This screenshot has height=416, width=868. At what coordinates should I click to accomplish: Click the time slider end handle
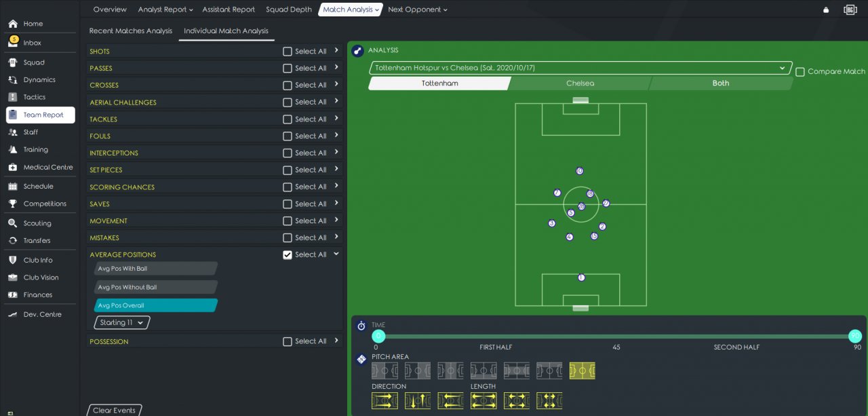point(855,336)
